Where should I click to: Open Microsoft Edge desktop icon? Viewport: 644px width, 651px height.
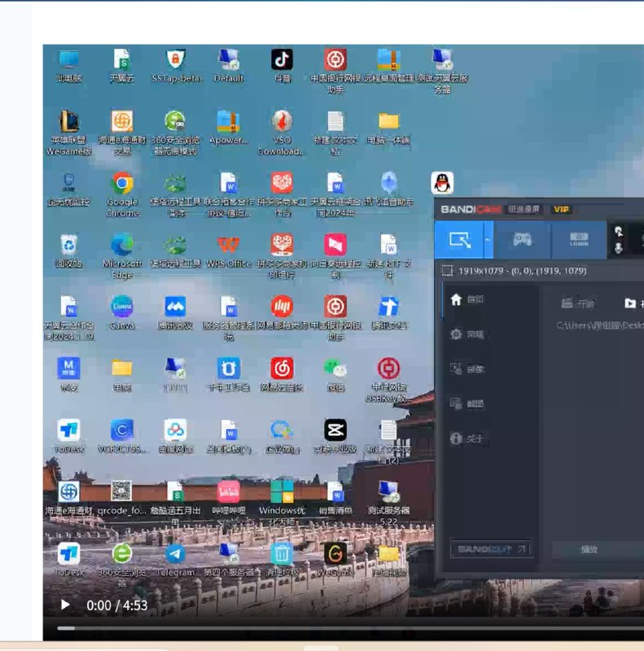(122, 256)
